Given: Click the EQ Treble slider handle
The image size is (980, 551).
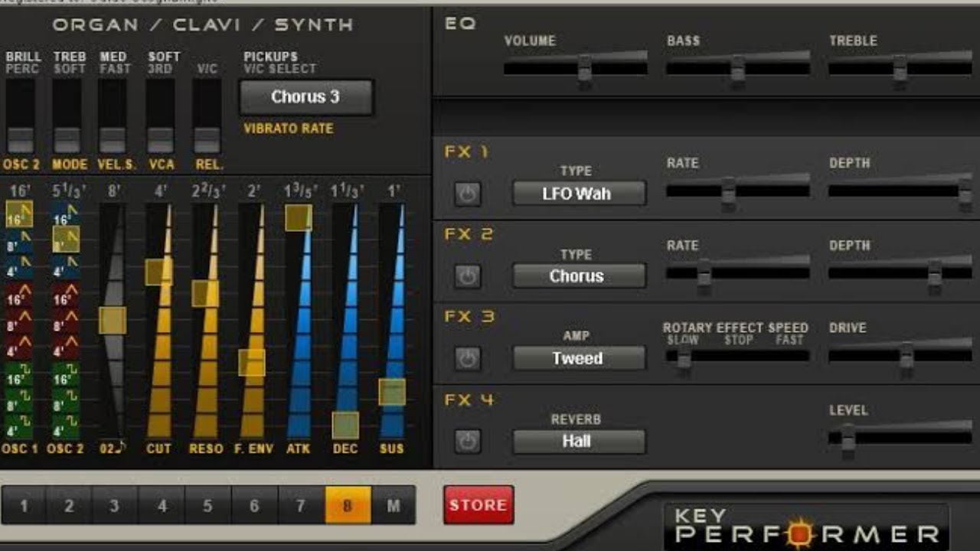Looking at the screenshot, I should click(900, 69).
